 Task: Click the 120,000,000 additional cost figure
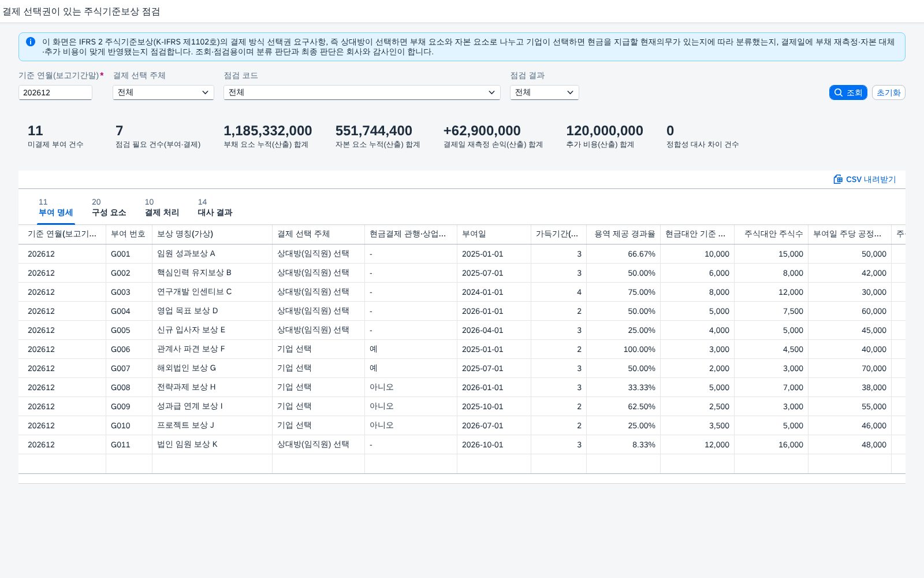point(605,131)
